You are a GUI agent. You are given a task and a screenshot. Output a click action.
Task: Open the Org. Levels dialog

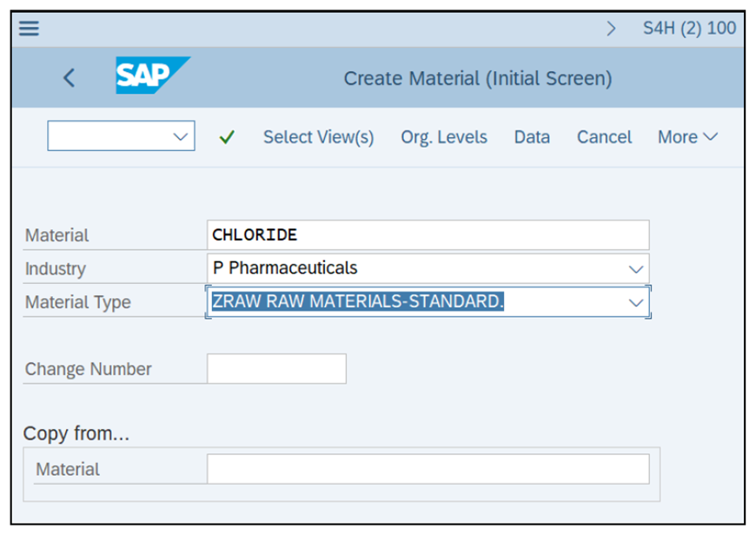click(442, 136)
